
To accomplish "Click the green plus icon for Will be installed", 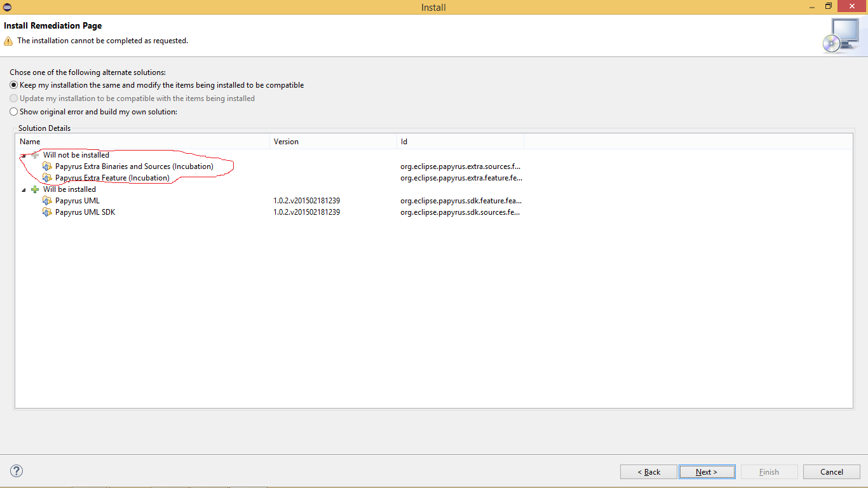I will pyautogui.click(x=35, y=189).
